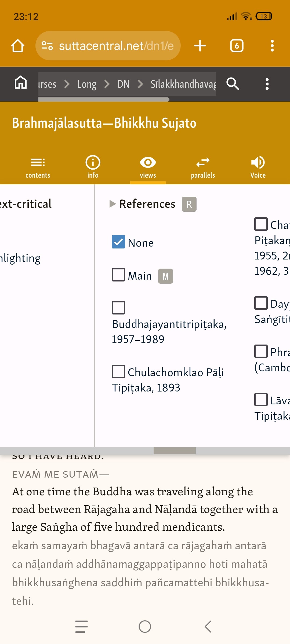Open the contents panel
Image resolution: width=290 pixels, height=644 pixels.
(38, 167)
